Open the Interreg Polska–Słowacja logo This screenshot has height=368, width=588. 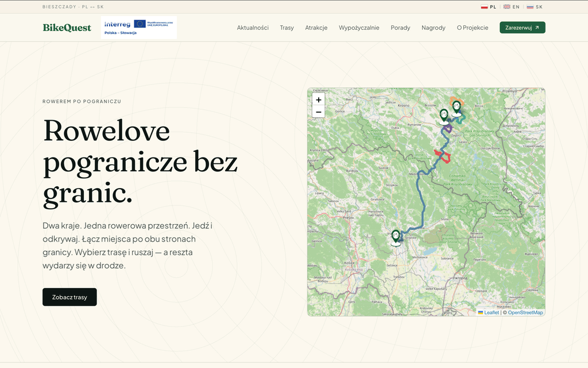pos(139,28)
